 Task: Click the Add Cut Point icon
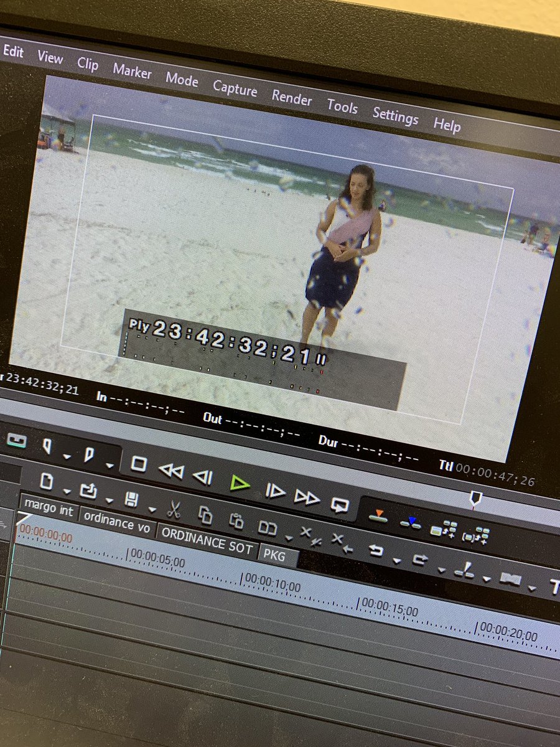click(465, 569)
